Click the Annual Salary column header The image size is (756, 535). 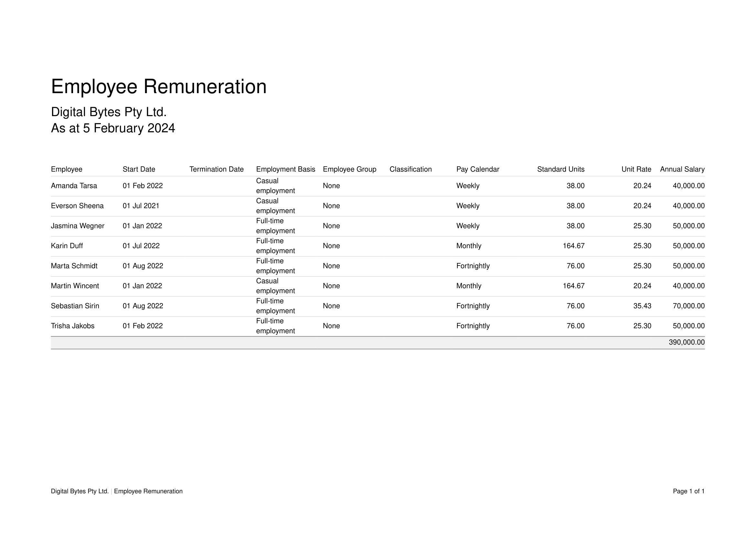(x=682, y=169)
